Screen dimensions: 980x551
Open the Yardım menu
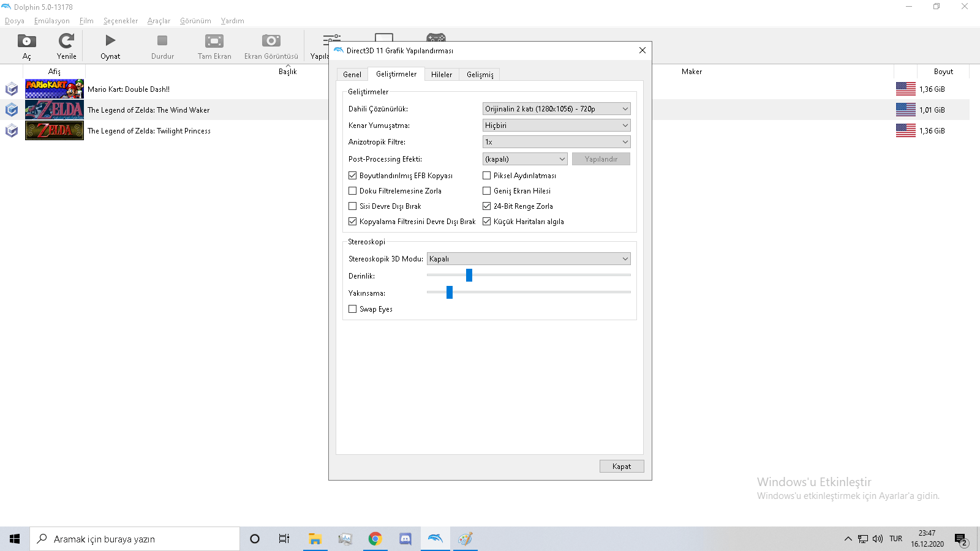coord(233,21)
